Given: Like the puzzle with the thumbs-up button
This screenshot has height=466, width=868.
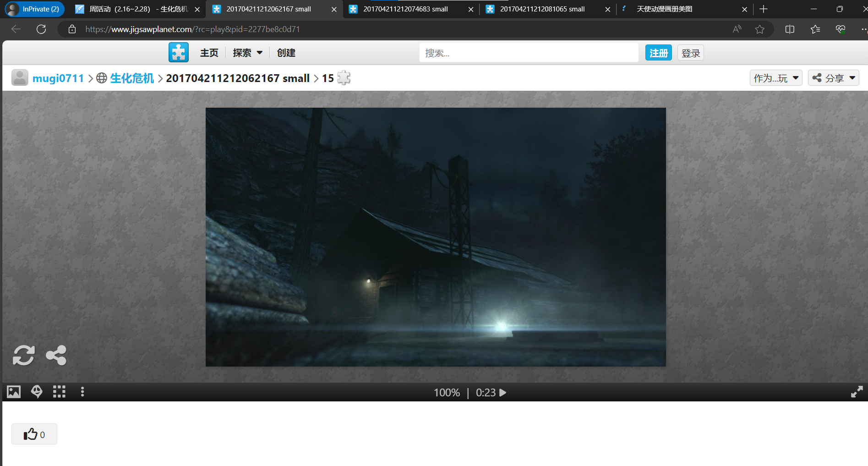Looking at the screenshot, I should (x=34, y=434).
